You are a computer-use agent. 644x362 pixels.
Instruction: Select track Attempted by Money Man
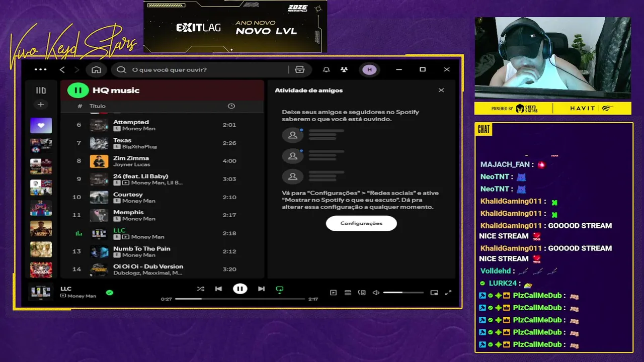click(x=162, y=125)
